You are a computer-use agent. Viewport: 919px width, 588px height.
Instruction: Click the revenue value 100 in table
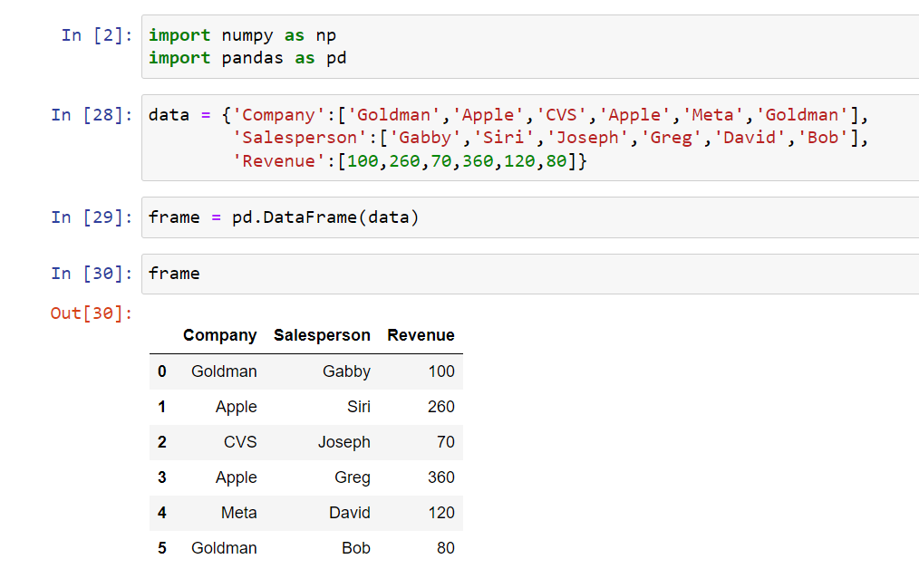441,371
